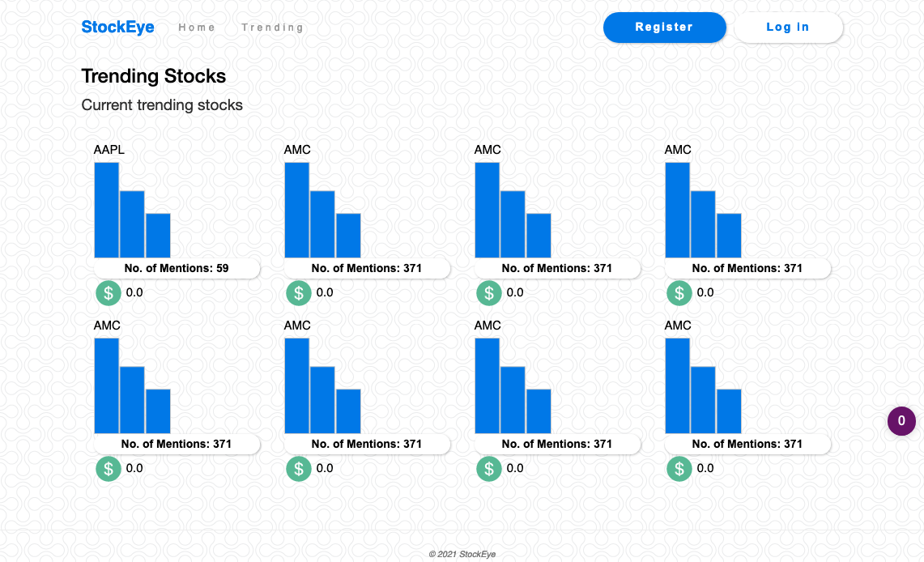The image size is (924, 562).
Task: Open the AAPL bar chart thumbnail
Action: (132, 211)
